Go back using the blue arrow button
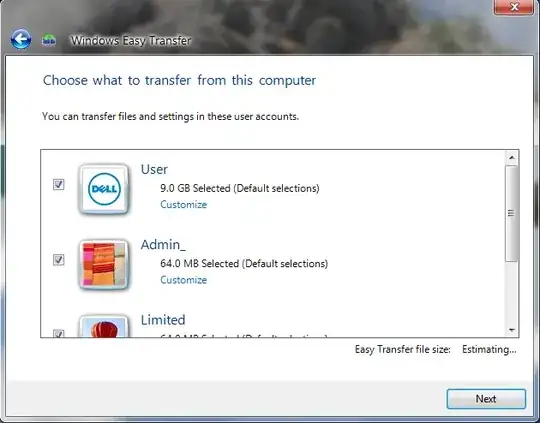This screenshot has height=423, width=540. click(21, 39)
